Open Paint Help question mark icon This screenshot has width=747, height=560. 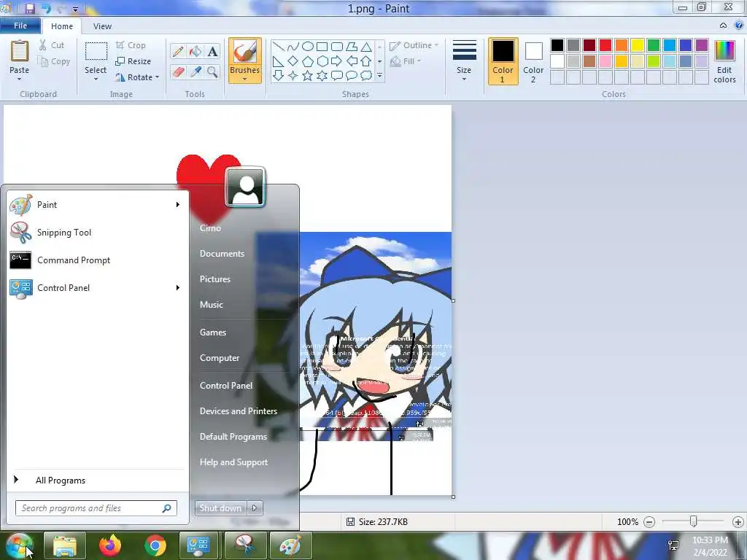[739, 26]
